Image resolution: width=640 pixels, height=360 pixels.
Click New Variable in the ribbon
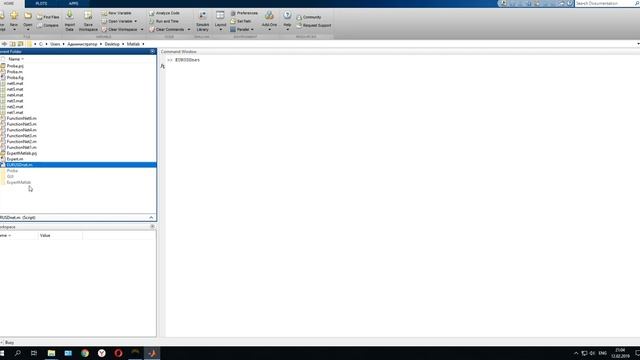pos(117,13)
